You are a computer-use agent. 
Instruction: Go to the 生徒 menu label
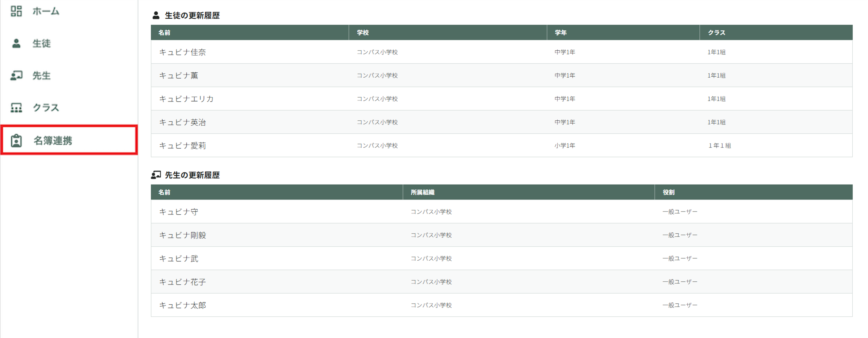pos(41,43)
